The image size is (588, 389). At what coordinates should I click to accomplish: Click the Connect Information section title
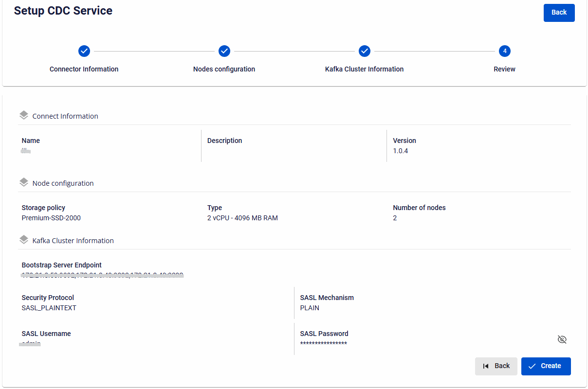pos(65,116)
